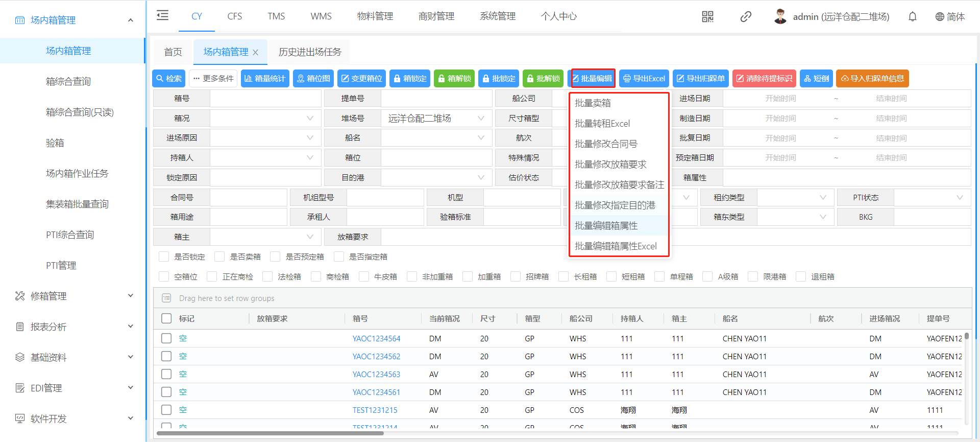Click the 导出Excel button
980x442 pixels.
(644, 78)
